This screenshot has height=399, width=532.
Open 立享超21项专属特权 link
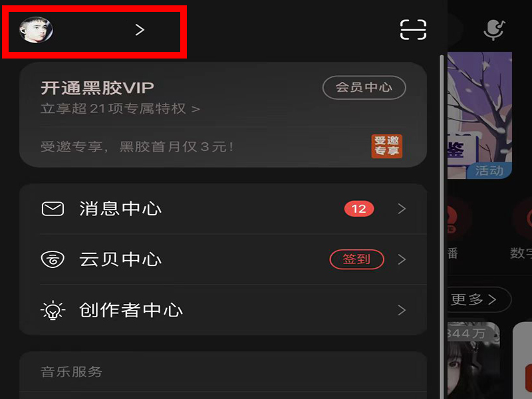(x=120, y=109)
